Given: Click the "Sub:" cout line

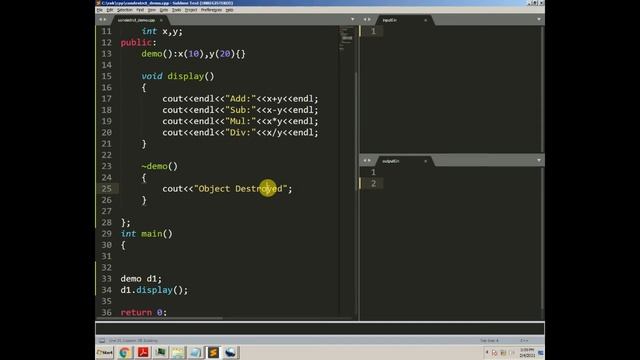Looking at the screenshot, I should [240, 110].
